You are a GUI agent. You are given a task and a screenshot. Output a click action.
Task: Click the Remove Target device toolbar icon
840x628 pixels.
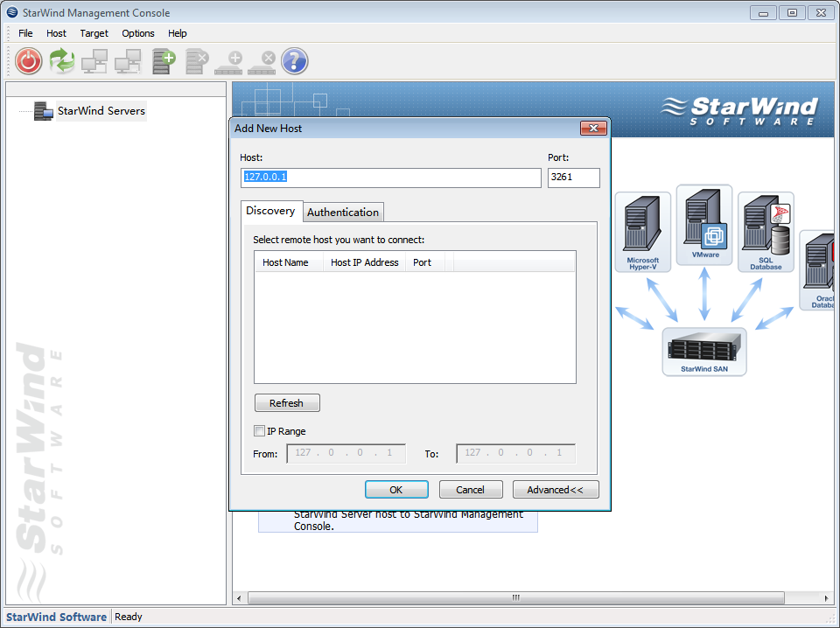(x=262, y=63)
